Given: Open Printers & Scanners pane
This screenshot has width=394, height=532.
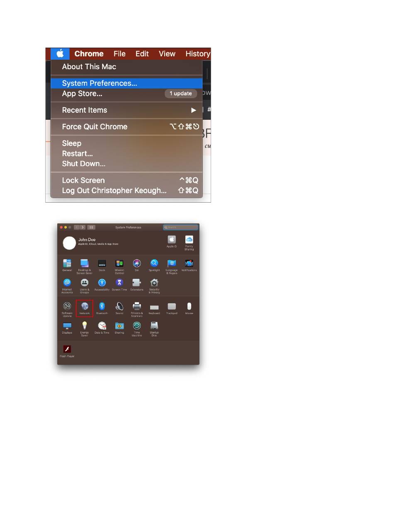Looking at the screenshot, I should coord(137,310).
